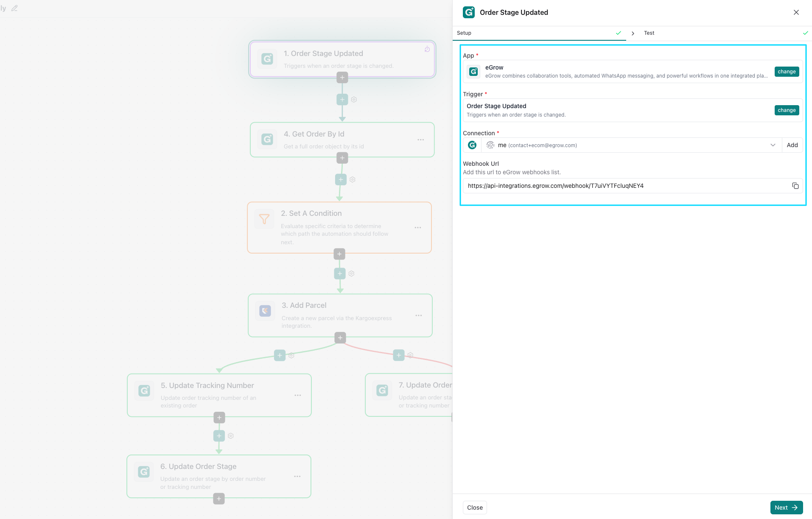Click the eGrow icon in Connection field

point(472,145)
